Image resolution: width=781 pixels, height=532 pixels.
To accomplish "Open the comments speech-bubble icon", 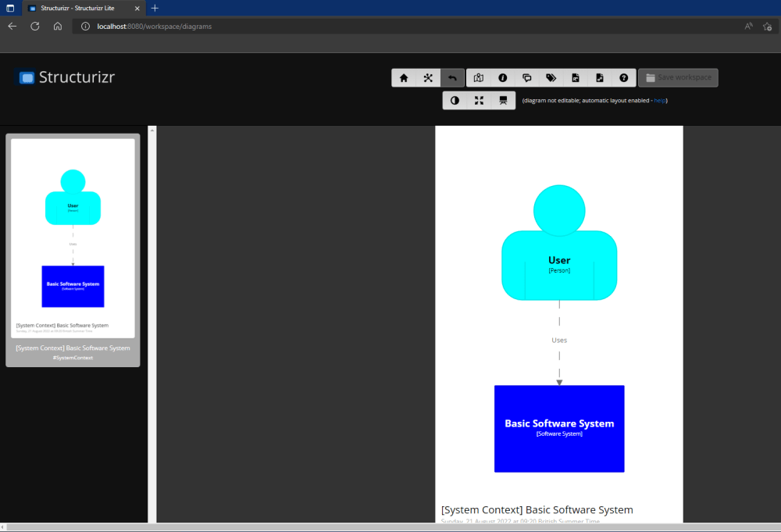I will point(527,77).
